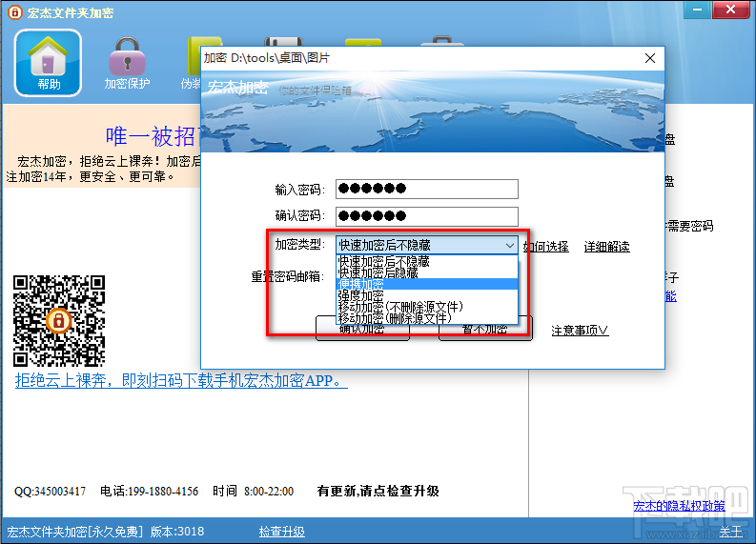The height and width of the screenshot is (544, 756).
Task: Click into the 确认密码 password field
Action: pyautogui.click(x=427, y=216)
